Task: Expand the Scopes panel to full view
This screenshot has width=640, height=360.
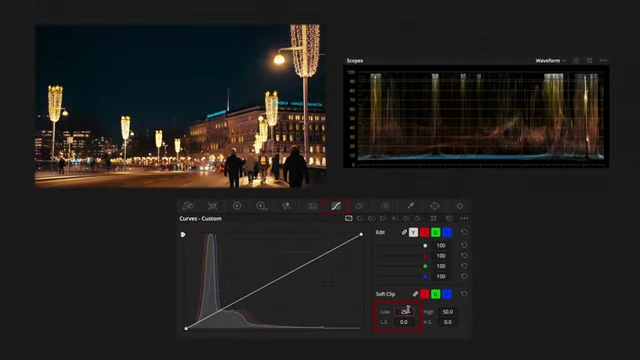Action: pyautogui.click(x=589, y=60)
